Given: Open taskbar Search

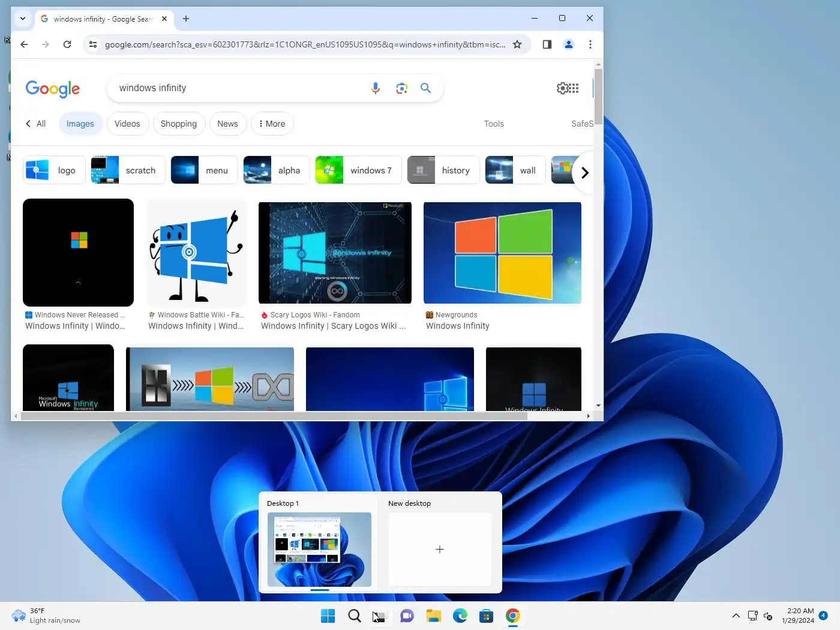Looking at the screenshot, I should (x=355, y=616).
